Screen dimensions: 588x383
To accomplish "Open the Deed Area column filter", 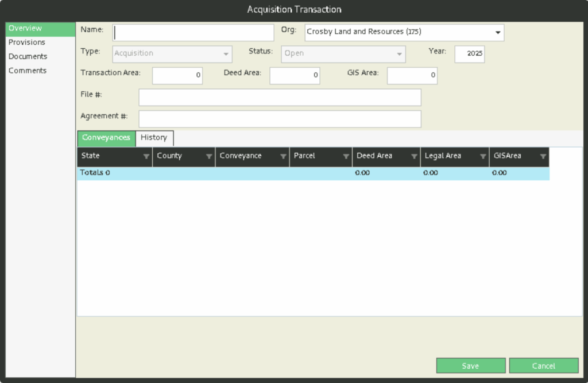I will (415, 156).
